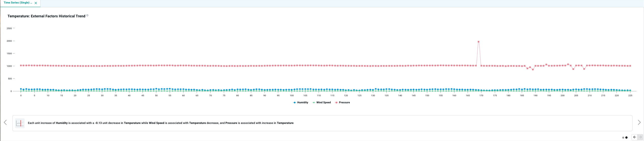
Task: Click the greyed forward arrow at bottom right
Action: click(x=640, y=137)
